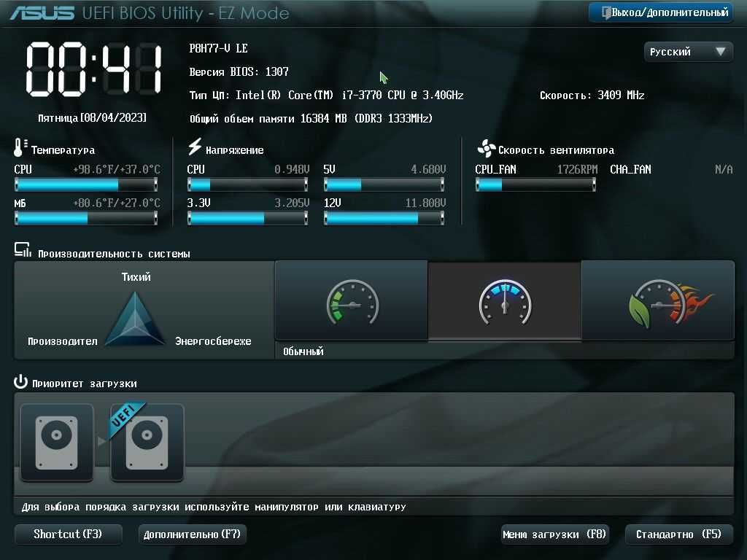Click the 12V voltage bar
The image size is (747, 560).
[384, 218]
